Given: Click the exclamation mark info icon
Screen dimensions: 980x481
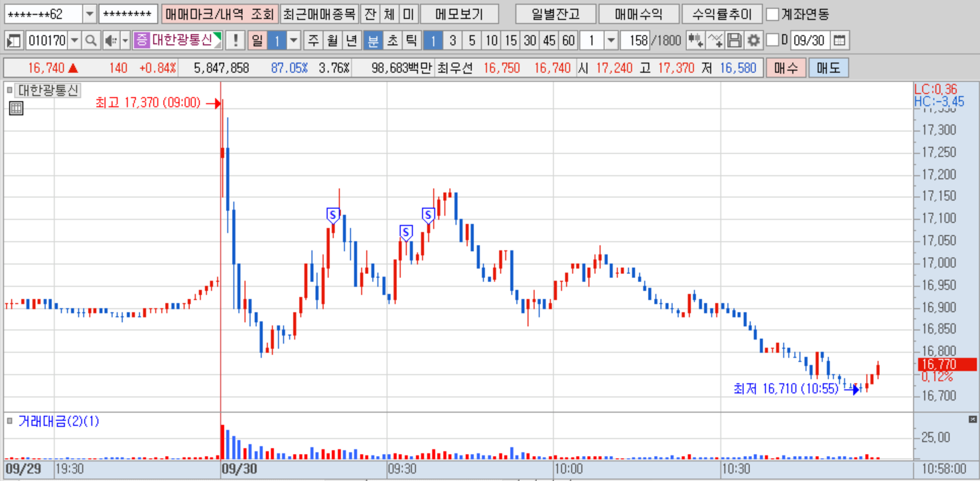Looking at the screenshot, I should 235,41.
